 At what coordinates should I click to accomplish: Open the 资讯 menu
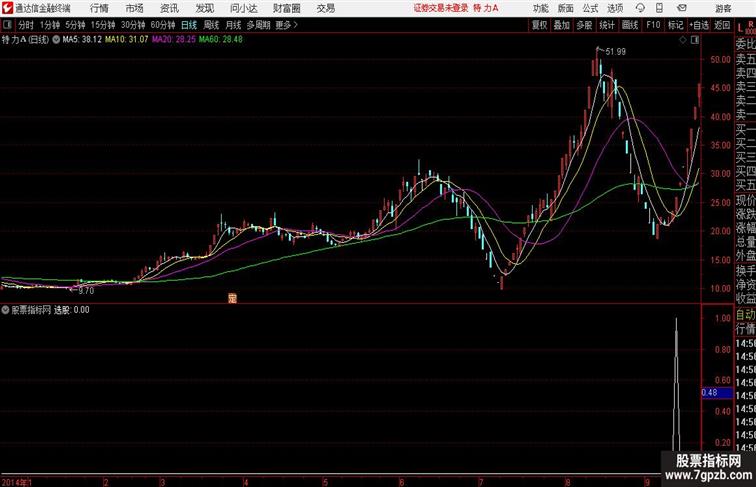coord(169,8)
